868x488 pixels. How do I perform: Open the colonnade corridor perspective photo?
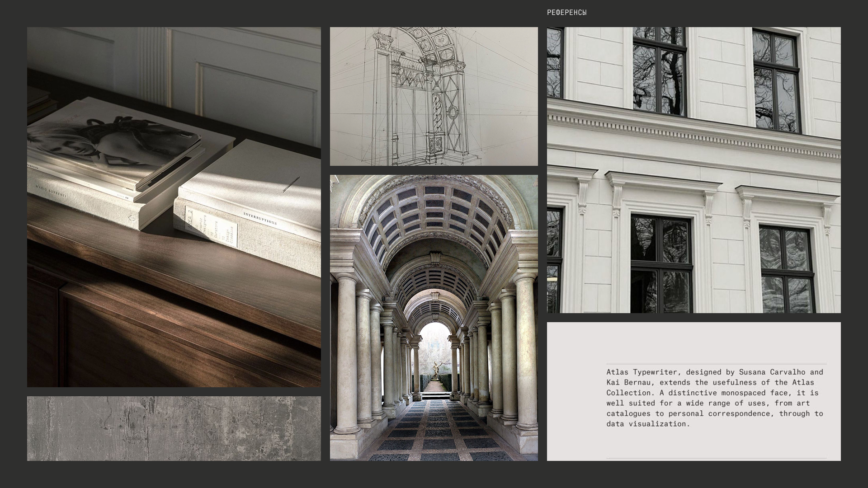[434, 318]
